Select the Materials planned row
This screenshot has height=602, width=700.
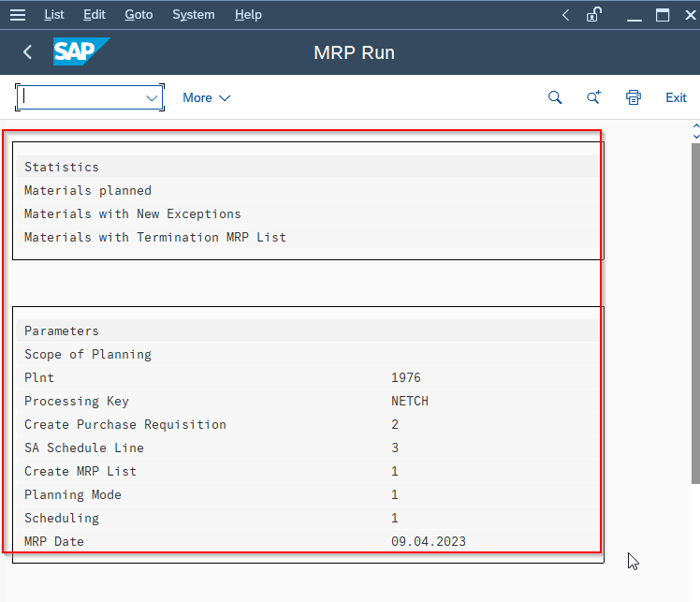pyautogui.click(x=308, y=190)
